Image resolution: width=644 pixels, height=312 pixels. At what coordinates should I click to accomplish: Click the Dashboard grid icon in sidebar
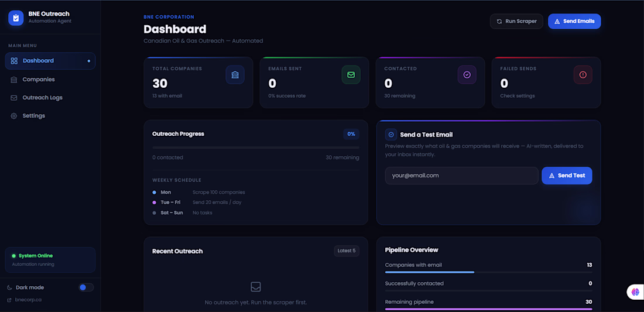(x=14, y=61)
